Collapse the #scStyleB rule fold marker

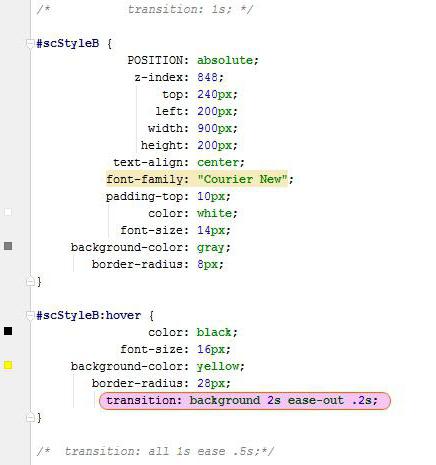[x=30, y=43]
